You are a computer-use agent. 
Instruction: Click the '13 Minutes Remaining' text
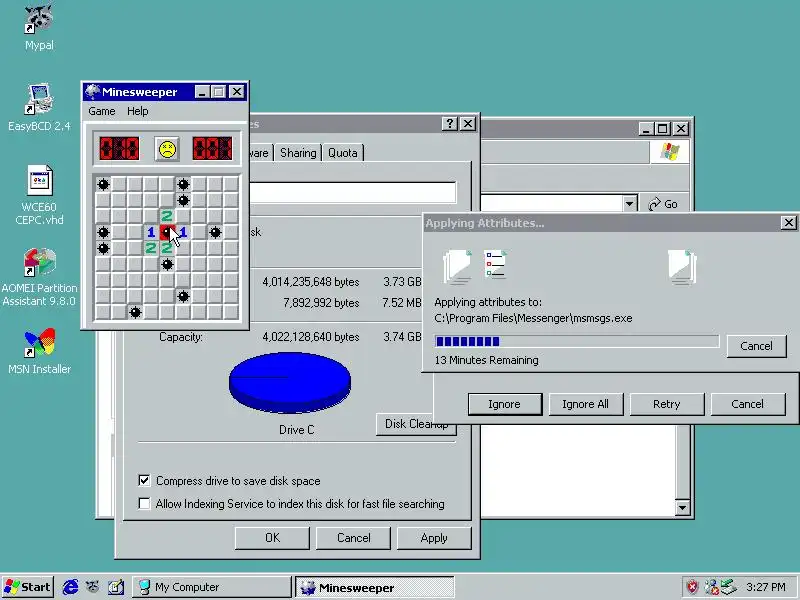pyautogui.click(x=486, y=360)
